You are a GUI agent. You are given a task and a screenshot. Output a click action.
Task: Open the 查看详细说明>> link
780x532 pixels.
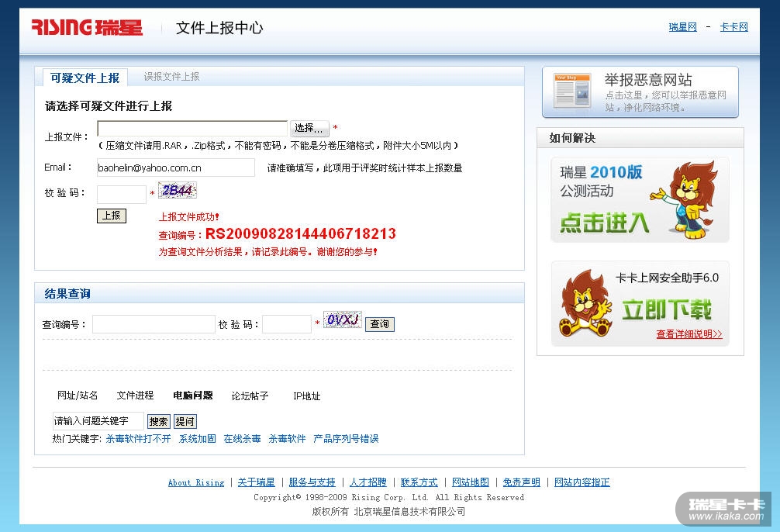[689, 334]
